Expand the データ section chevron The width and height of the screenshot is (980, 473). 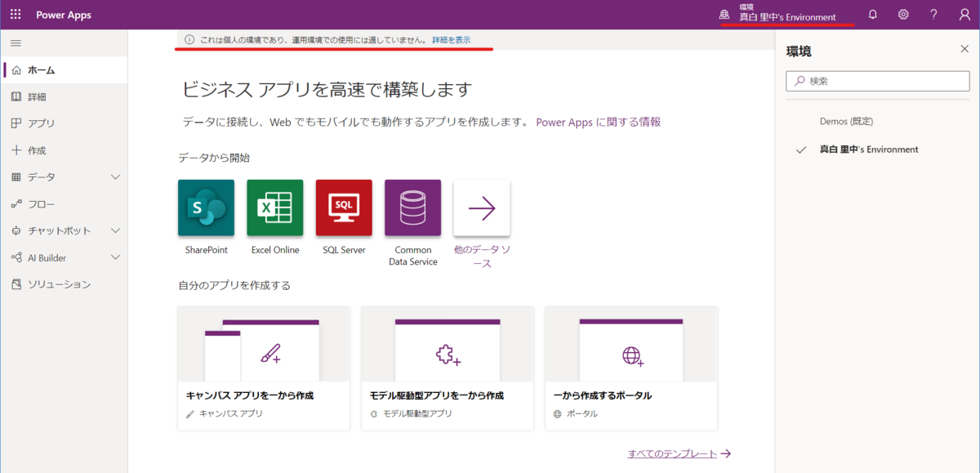click(x=114, y=176)
